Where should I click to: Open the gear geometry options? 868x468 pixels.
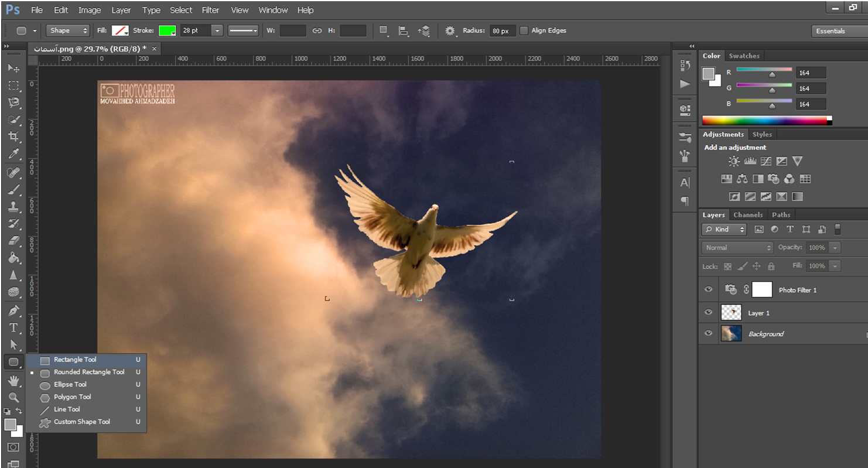(x=450, y=30)
